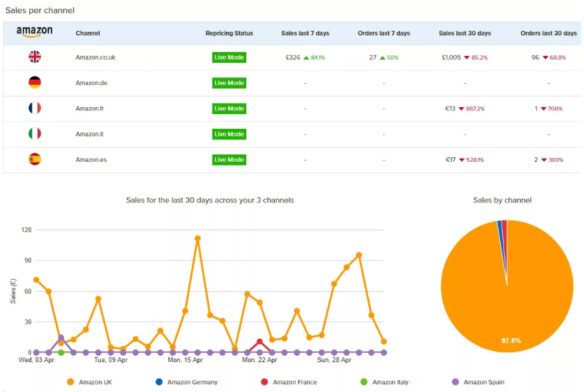This screenshot has width=584, height=392.
Task: Click the red France data point near 22 Apr
Action: point(260,341)
